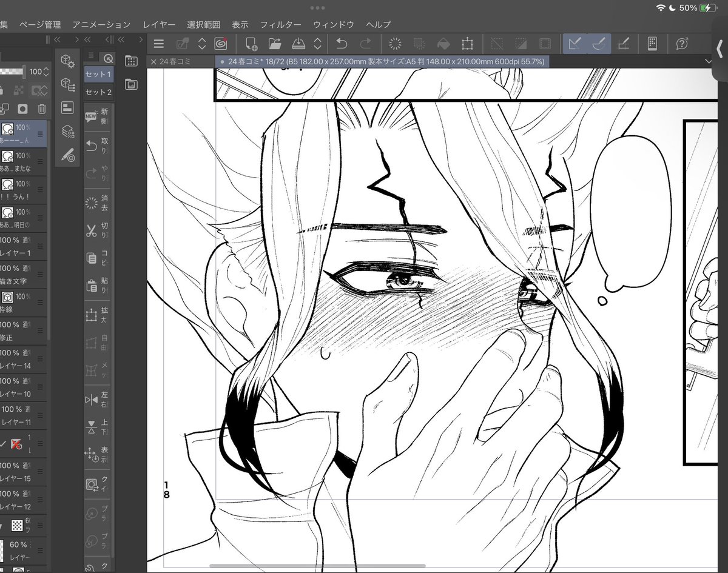The width and height of the screenshot is (728, 573).
Task: Open the layer property panel icon
Action: pos(67,108)
